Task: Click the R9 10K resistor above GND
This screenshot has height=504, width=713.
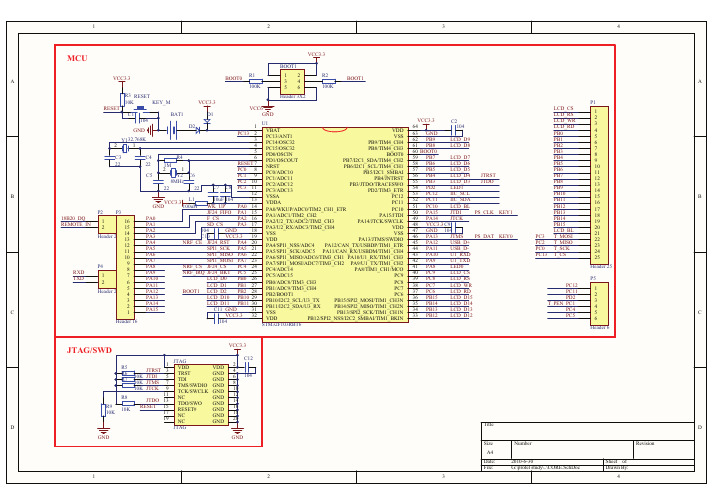Action: pos(104,410)
